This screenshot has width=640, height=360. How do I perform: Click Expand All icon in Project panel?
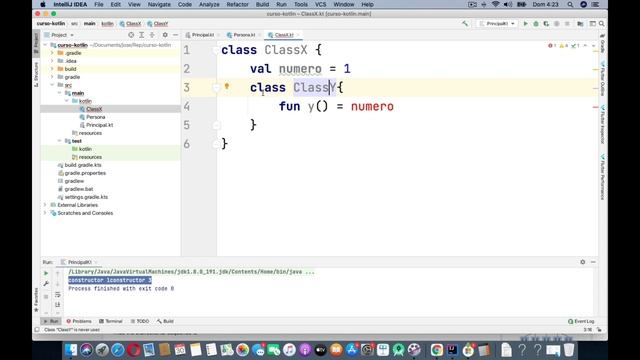[x=142, y=35]
